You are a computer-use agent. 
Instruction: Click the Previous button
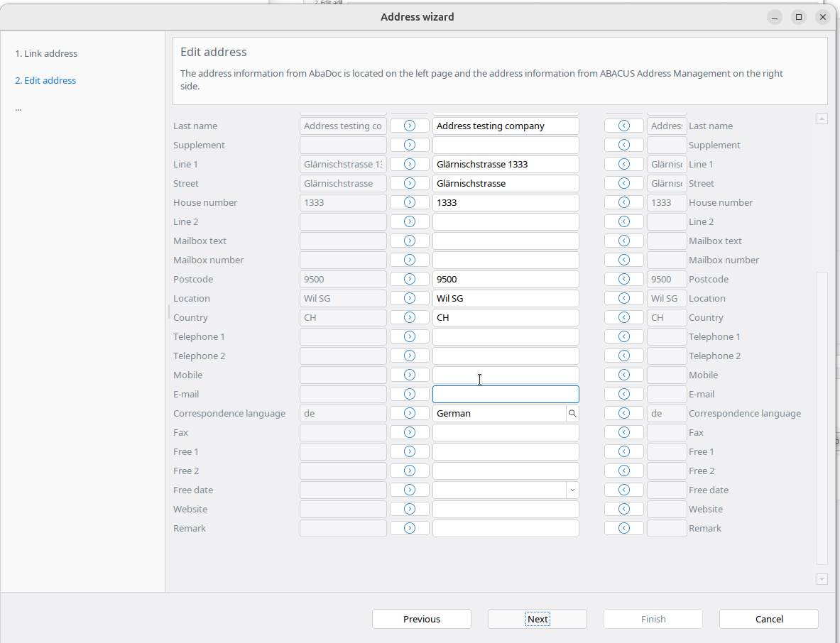[421, 619]
